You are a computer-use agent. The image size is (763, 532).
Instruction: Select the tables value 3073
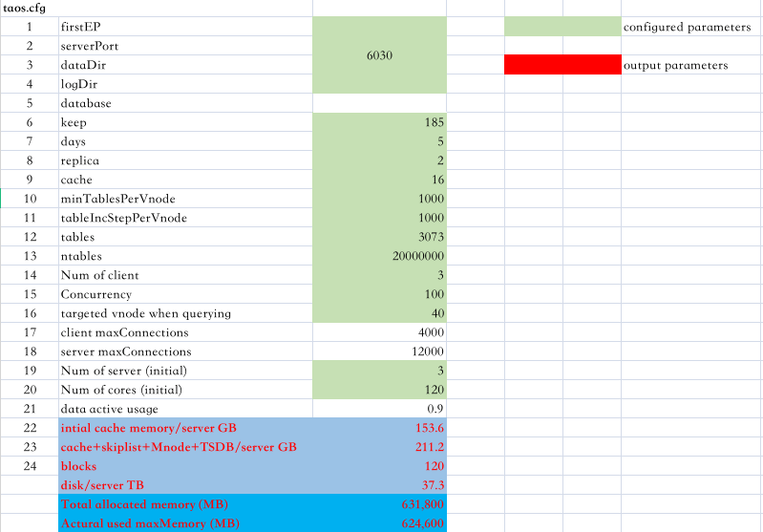click(379, 237)
